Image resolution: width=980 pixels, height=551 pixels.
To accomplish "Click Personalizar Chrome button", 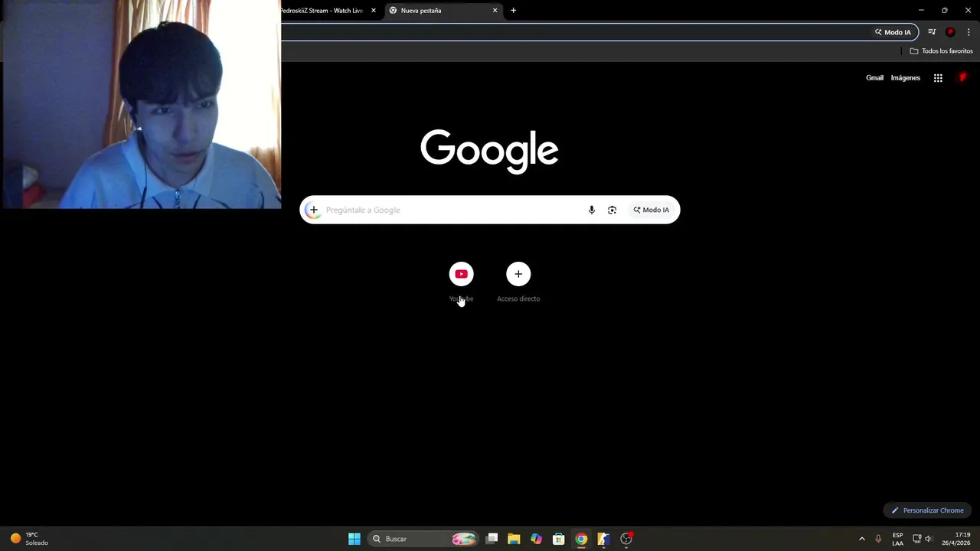I will point(927,510).
